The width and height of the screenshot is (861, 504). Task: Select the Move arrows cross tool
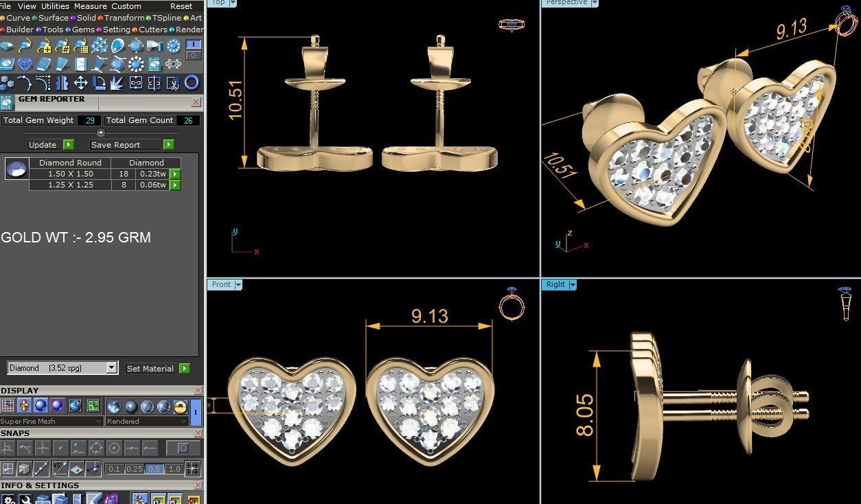tap(80, 83)
